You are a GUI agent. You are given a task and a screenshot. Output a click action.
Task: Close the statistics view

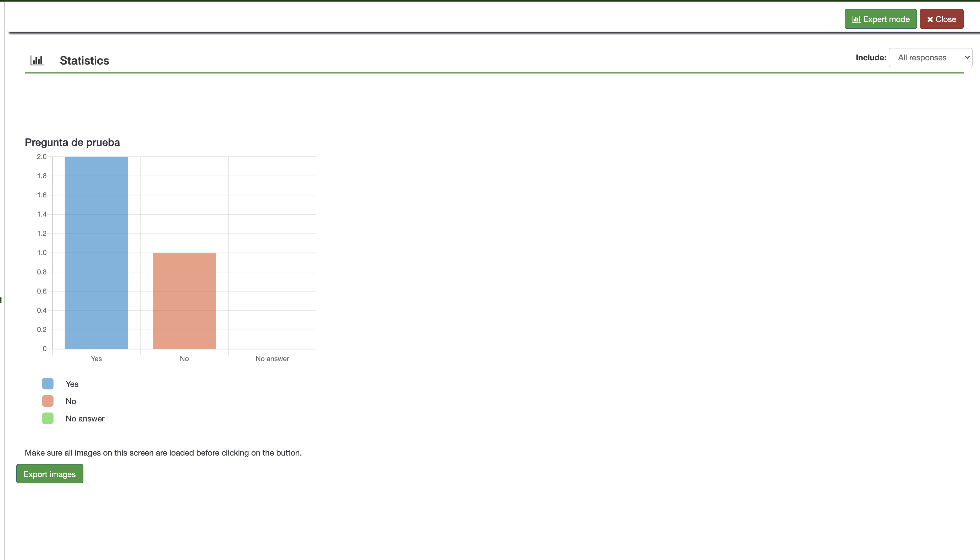941,19
